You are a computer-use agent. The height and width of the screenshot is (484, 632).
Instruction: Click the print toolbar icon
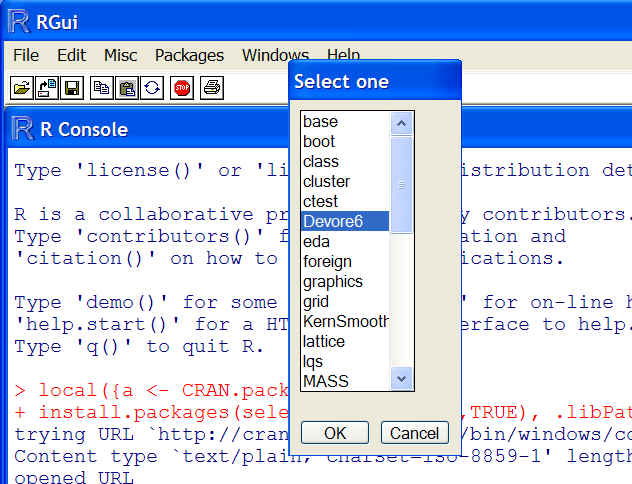click(x=212, y=87)
